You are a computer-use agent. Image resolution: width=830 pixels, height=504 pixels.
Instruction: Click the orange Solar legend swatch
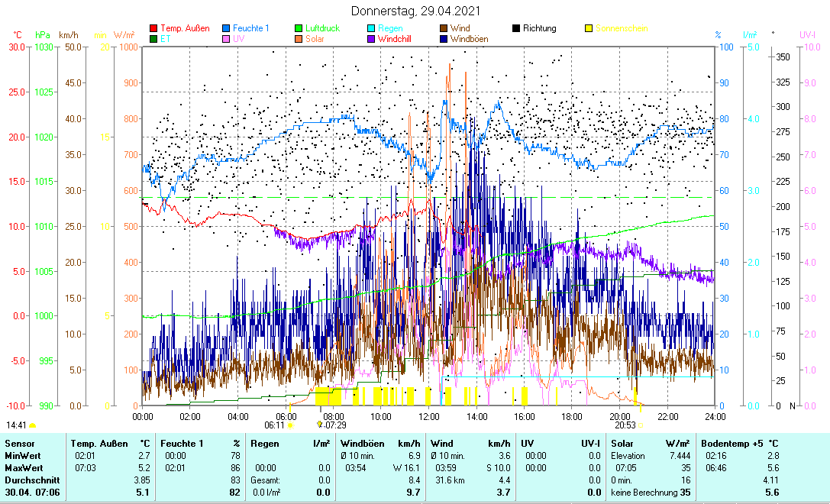pyautogui.click(x=299, y=38)
